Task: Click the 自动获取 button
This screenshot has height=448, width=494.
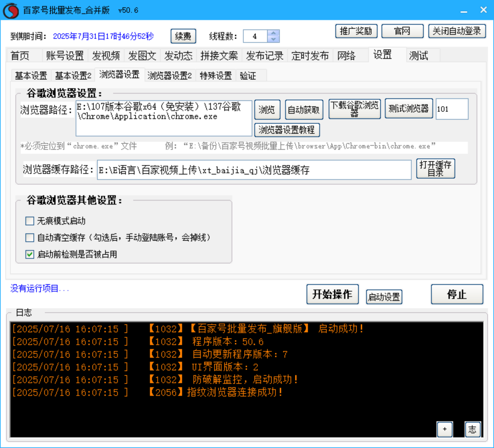Action: 304,110
